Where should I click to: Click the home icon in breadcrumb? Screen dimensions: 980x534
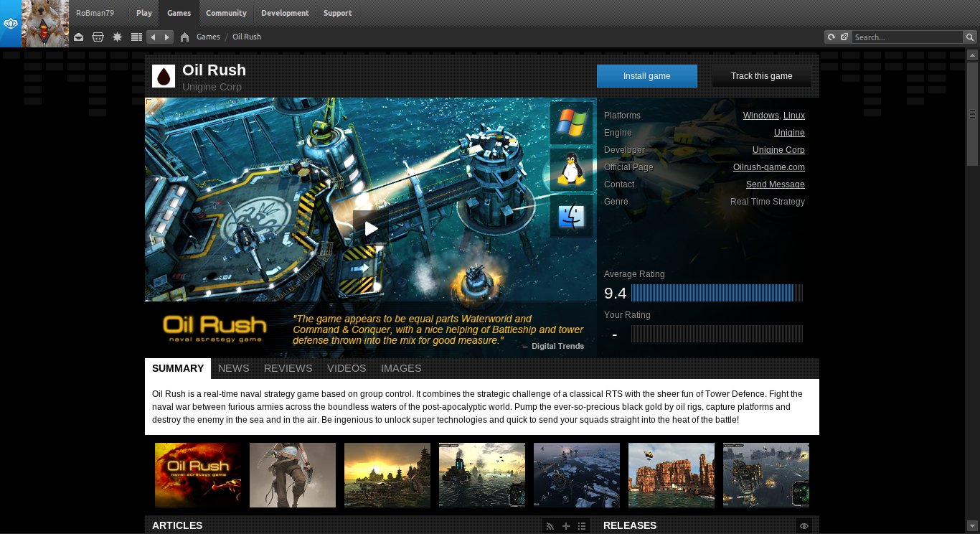pyautogui.click(x=184, y=37)
